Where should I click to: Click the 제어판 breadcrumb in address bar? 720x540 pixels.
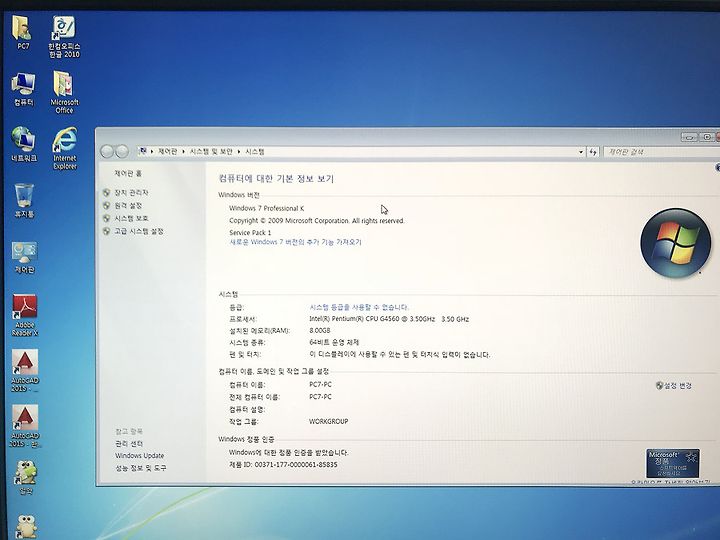pos(167,151)
